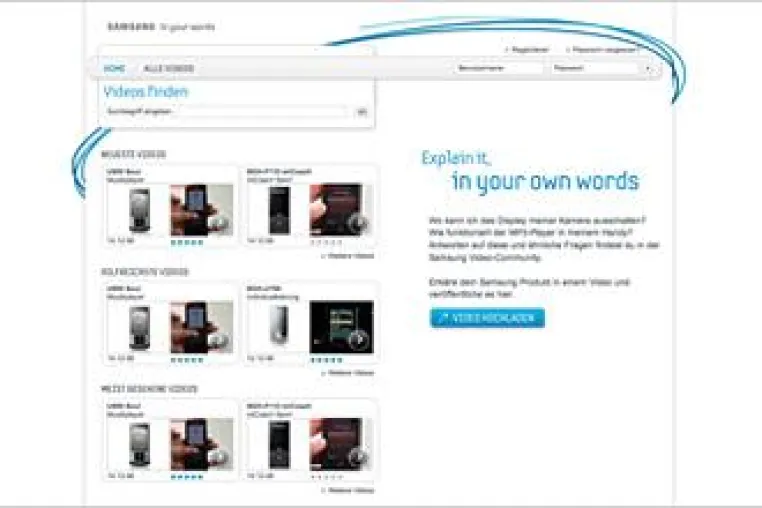Click the NEUESTE VIDEOS section heading
This screenshot has height=508, width=762.
click(134, 154)
